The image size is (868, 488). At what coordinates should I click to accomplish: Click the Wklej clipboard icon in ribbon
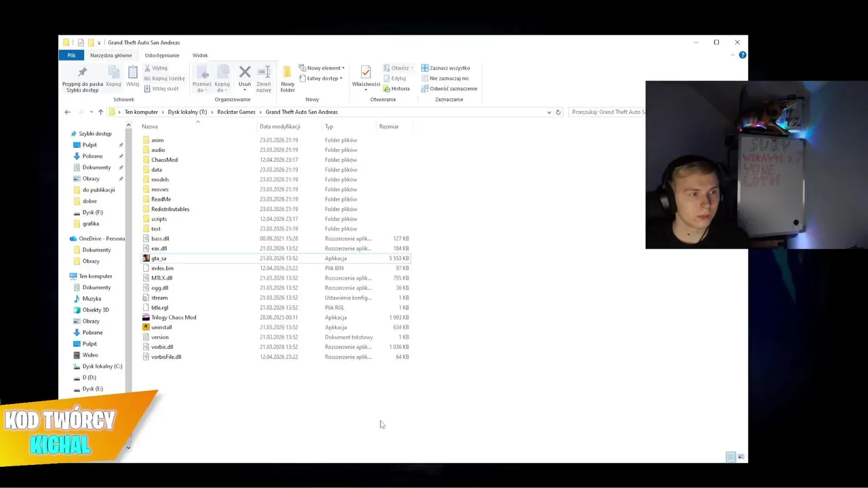133,73
